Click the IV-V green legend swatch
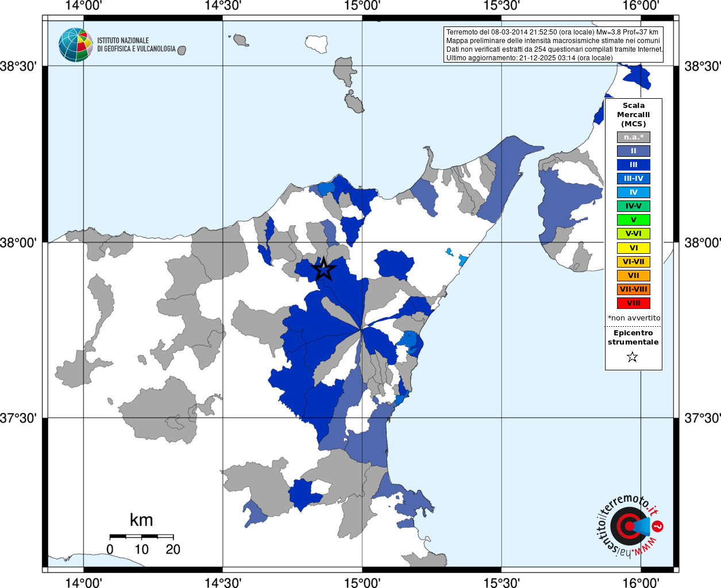 point(634,206)
